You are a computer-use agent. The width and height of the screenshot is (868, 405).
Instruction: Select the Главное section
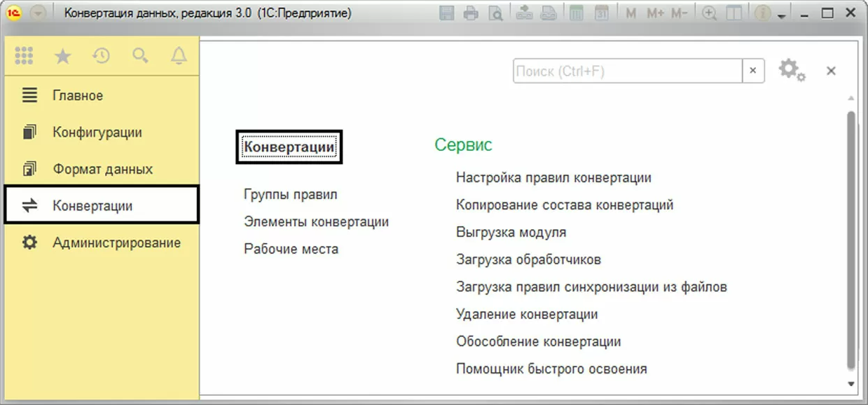[x=78, y=95]
